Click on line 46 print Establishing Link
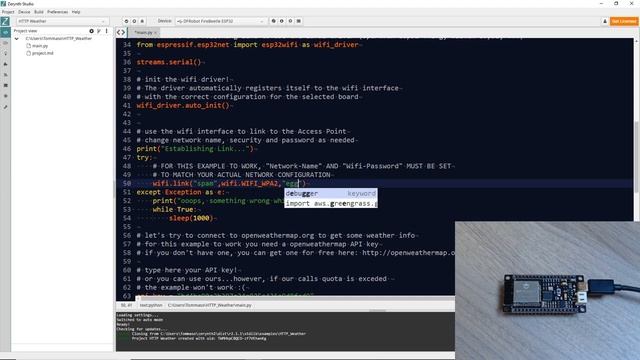The width and height of the screenshot is (640, 360). pos(195,149)
